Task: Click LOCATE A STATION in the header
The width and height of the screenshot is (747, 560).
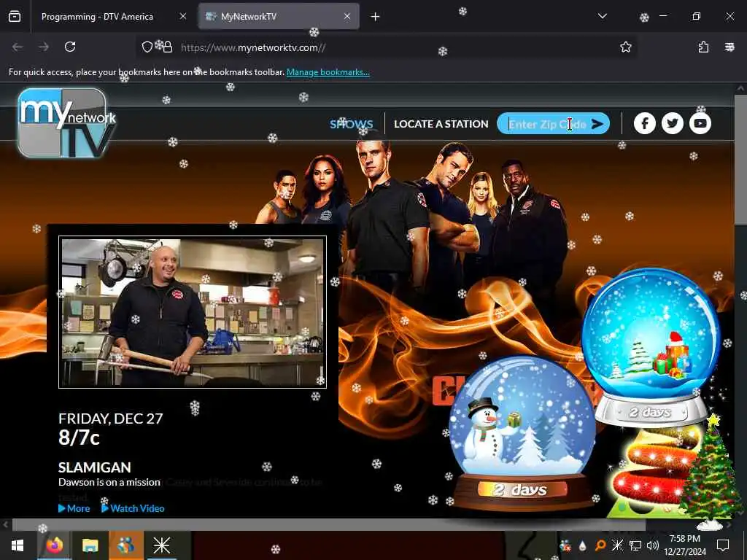Action: tap(441, 124)
